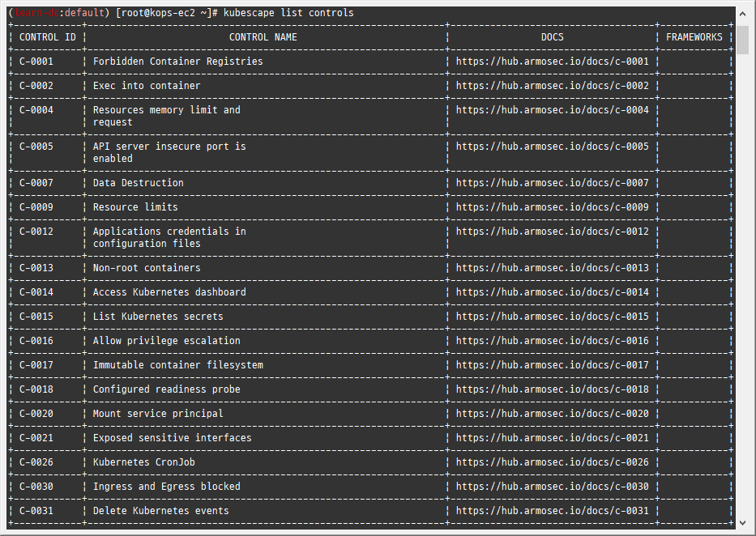Image resolution: width=756 pixels, height=536 pixels.
Task: Open the docs link for C-0031
Action: 553,510
